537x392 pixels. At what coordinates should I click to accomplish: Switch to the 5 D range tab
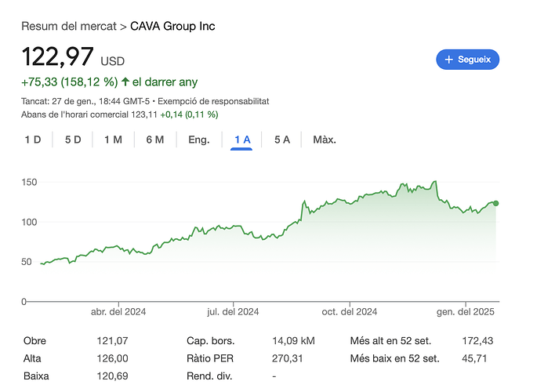(x=73, y=140)
